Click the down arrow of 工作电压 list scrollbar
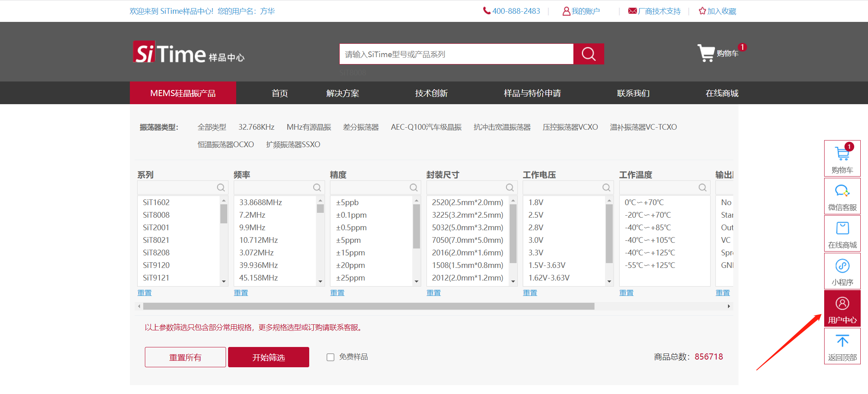Screen dimensions: 868x394 pos(609,282)
